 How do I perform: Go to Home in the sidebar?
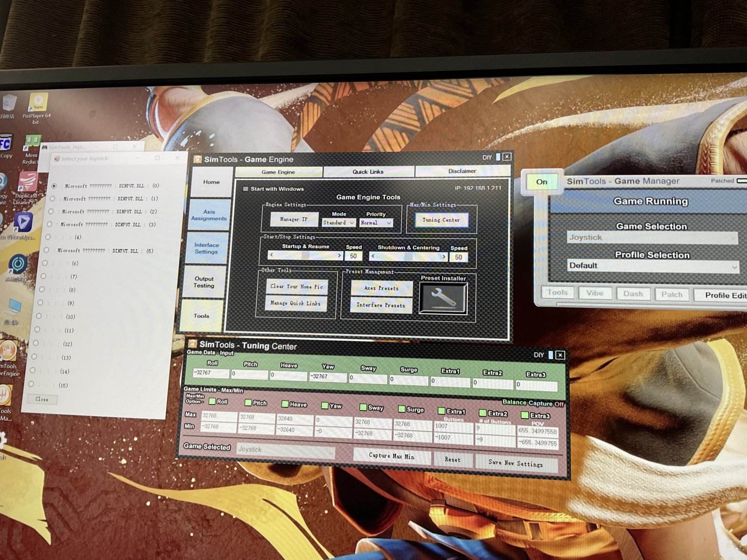pyautogui.click(x=211, y=182)
